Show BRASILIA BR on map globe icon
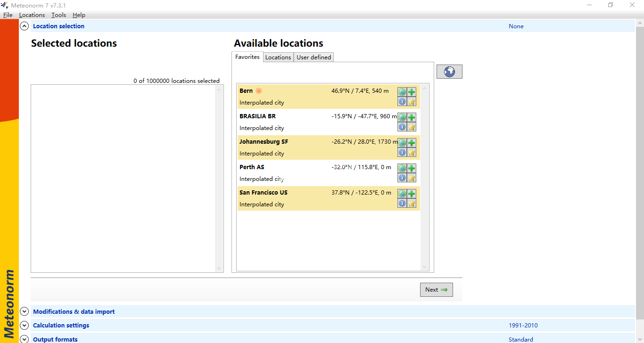 click(402, 117)
